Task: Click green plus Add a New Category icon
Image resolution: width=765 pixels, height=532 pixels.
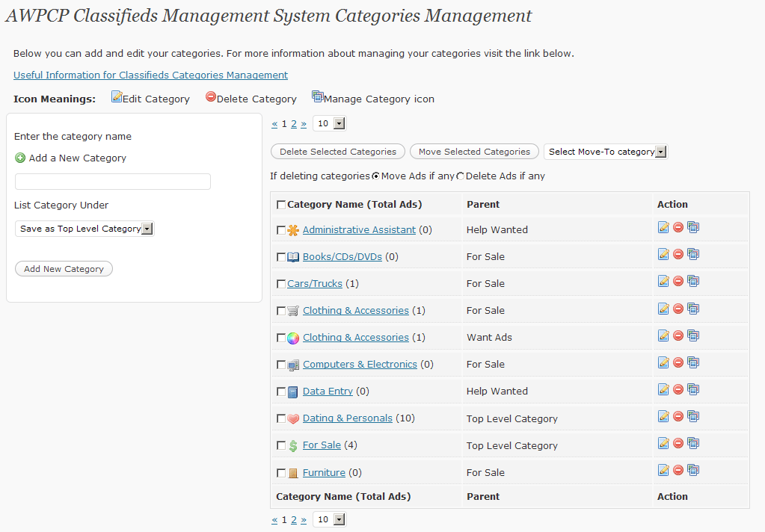Action: click(20, 158)
